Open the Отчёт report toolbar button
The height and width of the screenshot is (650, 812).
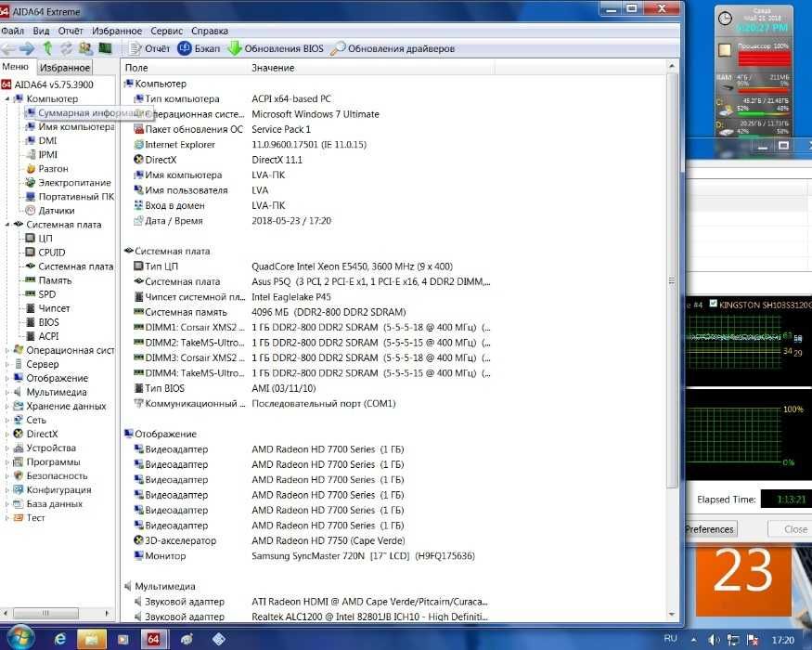(149, 48)
